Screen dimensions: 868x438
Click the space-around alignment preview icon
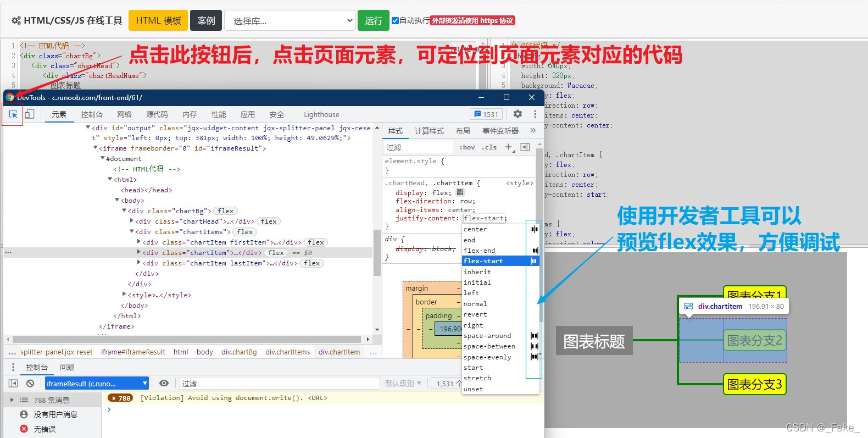534,335
